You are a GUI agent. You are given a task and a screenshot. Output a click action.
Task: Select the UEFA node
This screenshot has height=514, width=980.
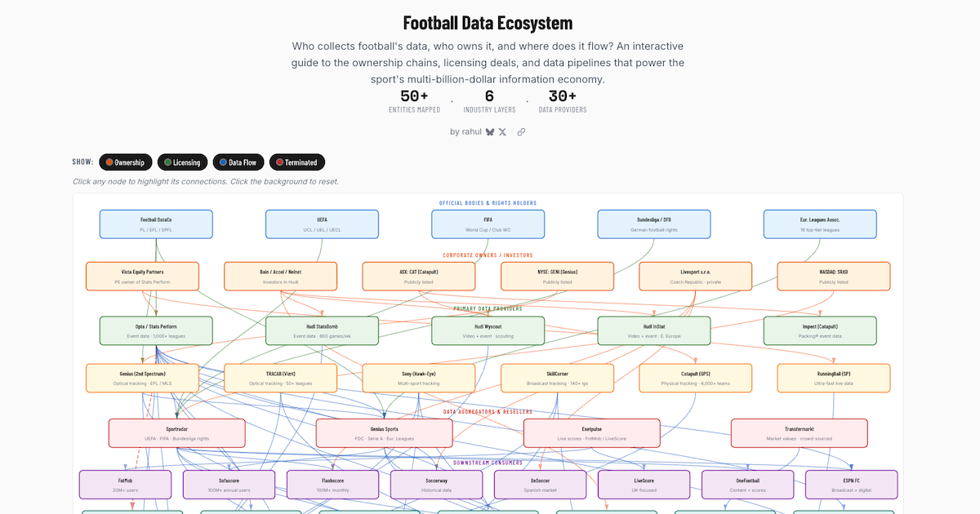[x=322, y=224]
